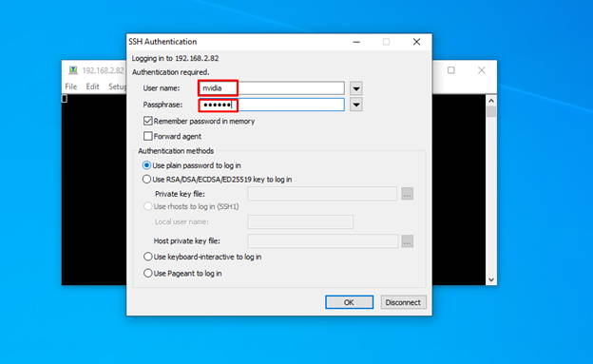
Task: Click the terminal scrollbar thumb
Action: click(x=491, y=112)
